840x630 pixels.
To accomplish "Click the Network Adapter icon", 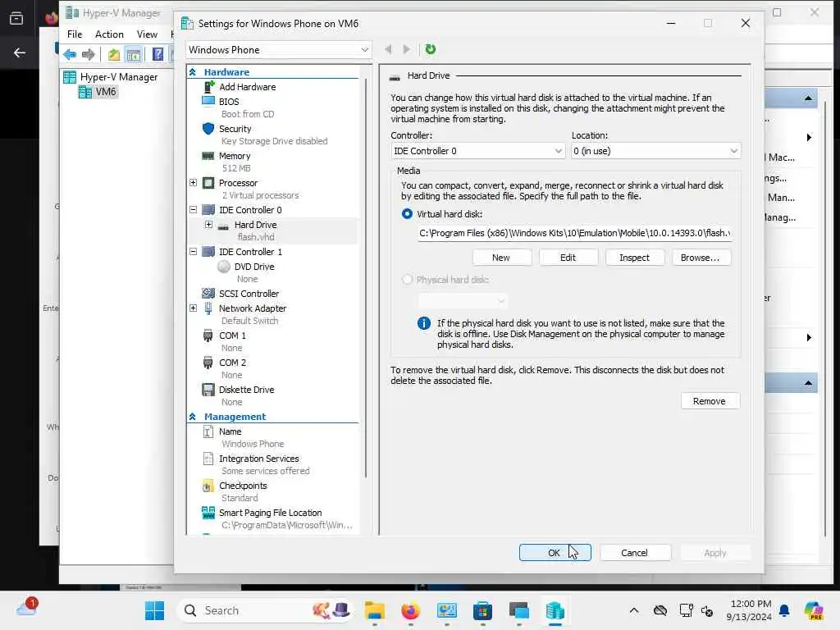I will pos(208,308).
